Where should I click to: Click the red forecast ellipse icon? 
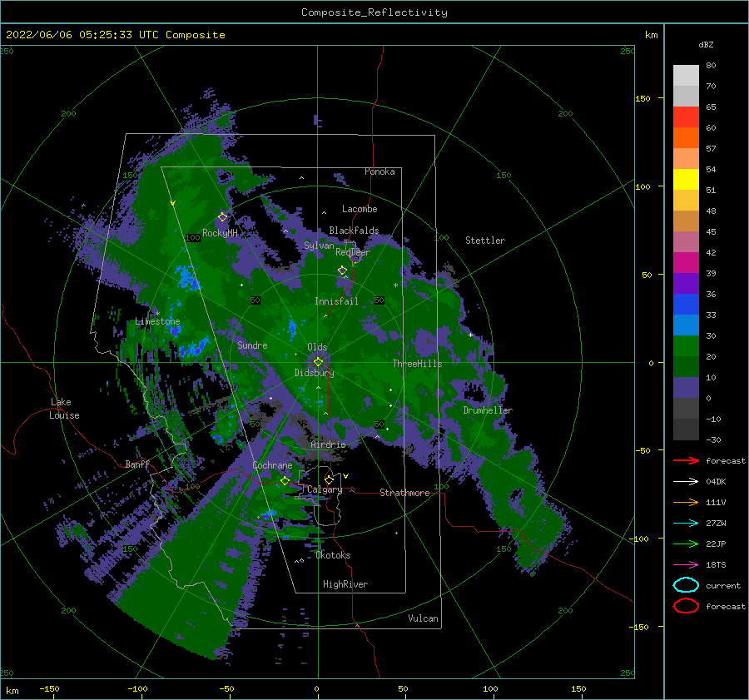[686, 606]
